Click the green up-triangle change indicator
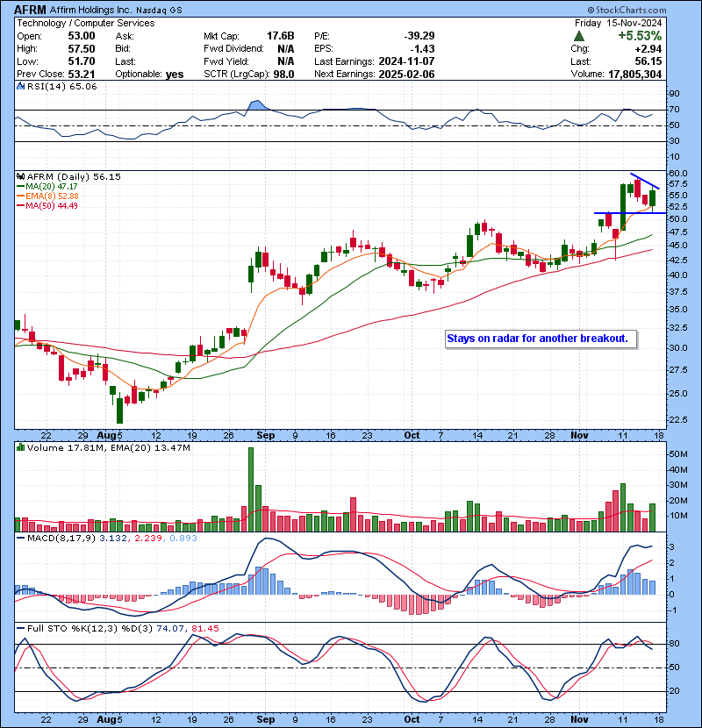This screenshot has height=728, width=702. (579, 36)
